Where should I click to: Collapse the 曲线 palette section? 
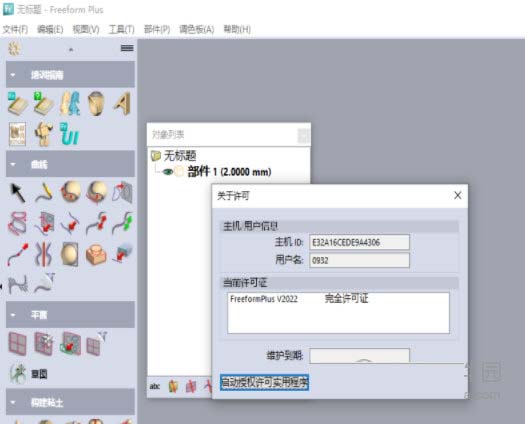[70, 164]
